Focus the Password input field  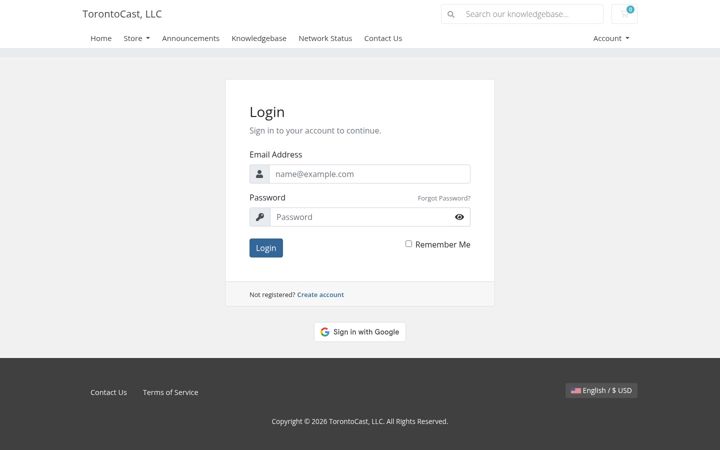coord(360,217)
